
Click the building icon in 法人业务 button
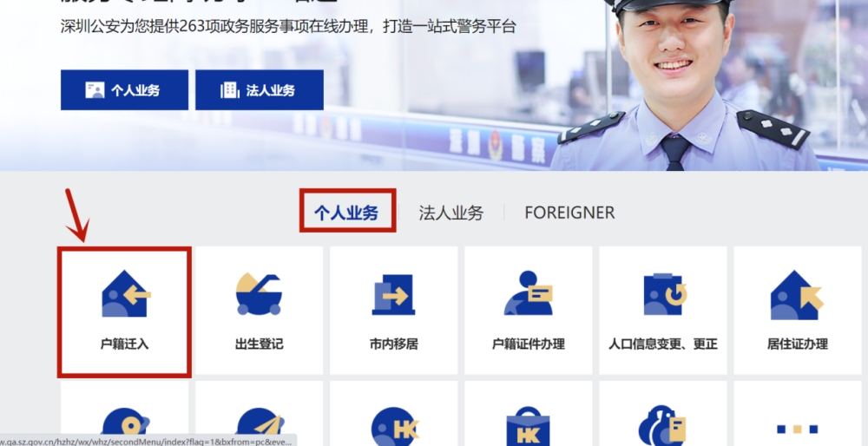click(229, 89)
